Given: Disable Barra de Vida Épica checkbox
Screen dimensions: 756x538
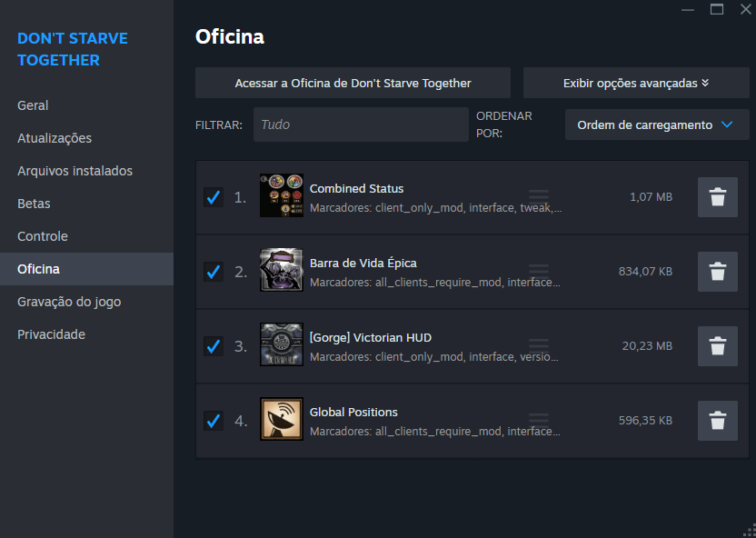Looking at the screenshot, I should (x=214, y=272).
